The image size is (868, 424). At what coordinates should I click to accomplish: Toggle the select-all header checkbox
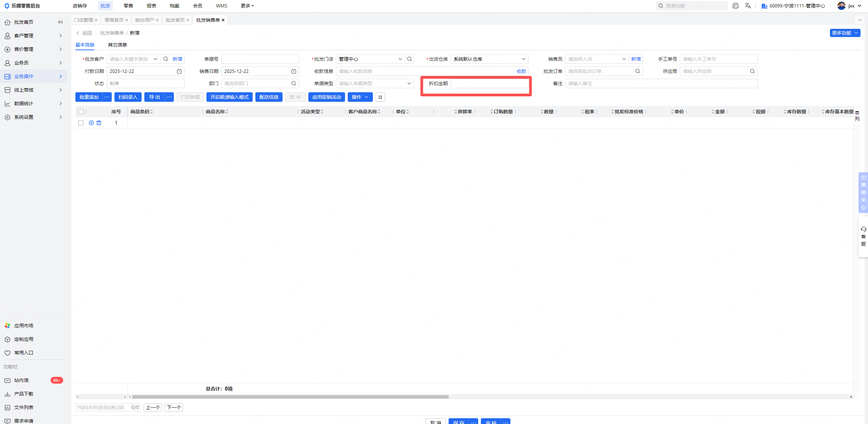pyautogui.click(x=81, y=112)
